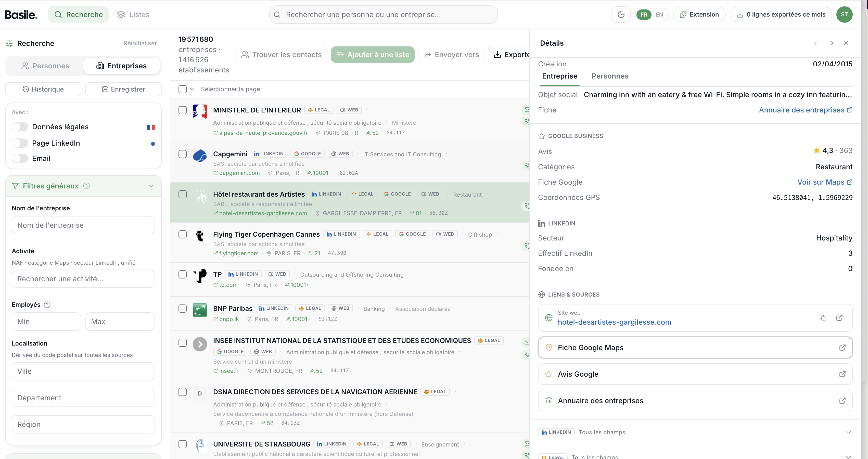Check the Sélectionner la page checkbox
The image size is (868, 459).
(182, 89)
